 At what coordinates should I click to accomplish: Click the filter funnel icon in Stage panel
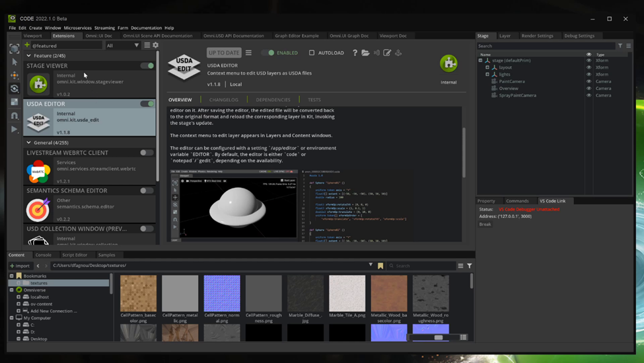620,46
